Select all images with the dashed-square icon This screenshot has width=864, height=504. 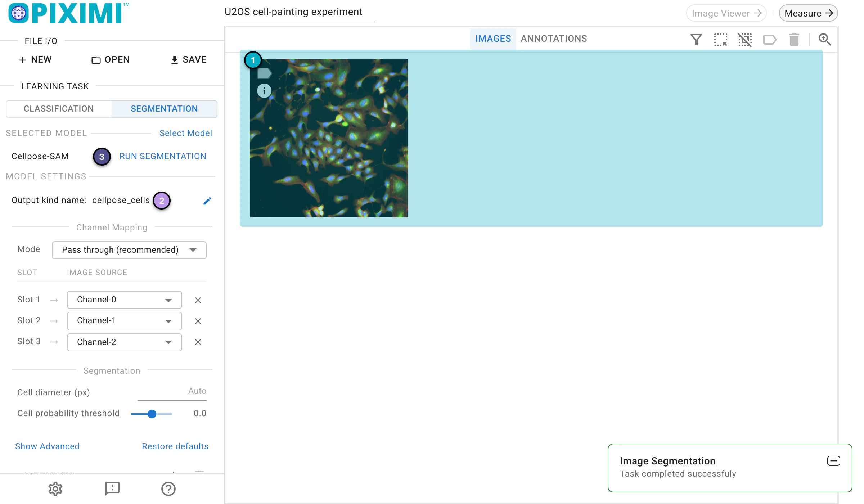click(720, 39)
